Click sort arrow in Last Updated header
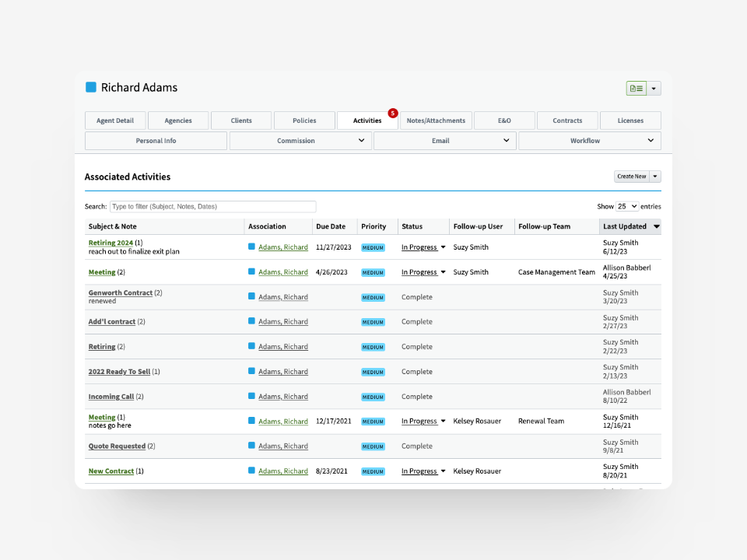747x560 pixels. tap(656, 227)
